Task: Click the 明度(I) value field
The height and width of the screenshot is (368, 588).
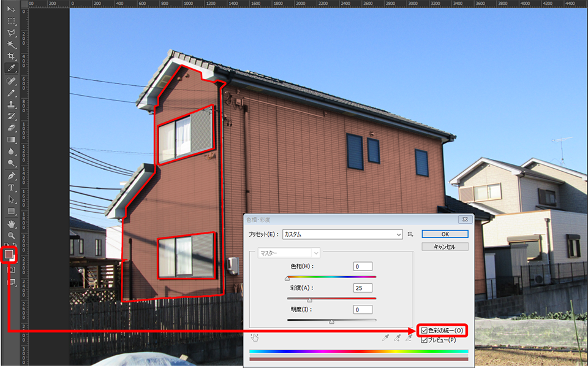Action: [363, 310]
